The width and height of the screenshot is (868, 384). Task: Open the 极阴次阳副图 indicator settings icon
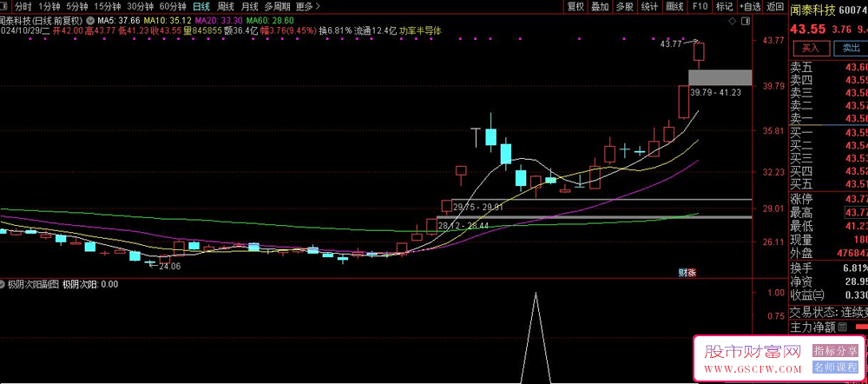3,284
